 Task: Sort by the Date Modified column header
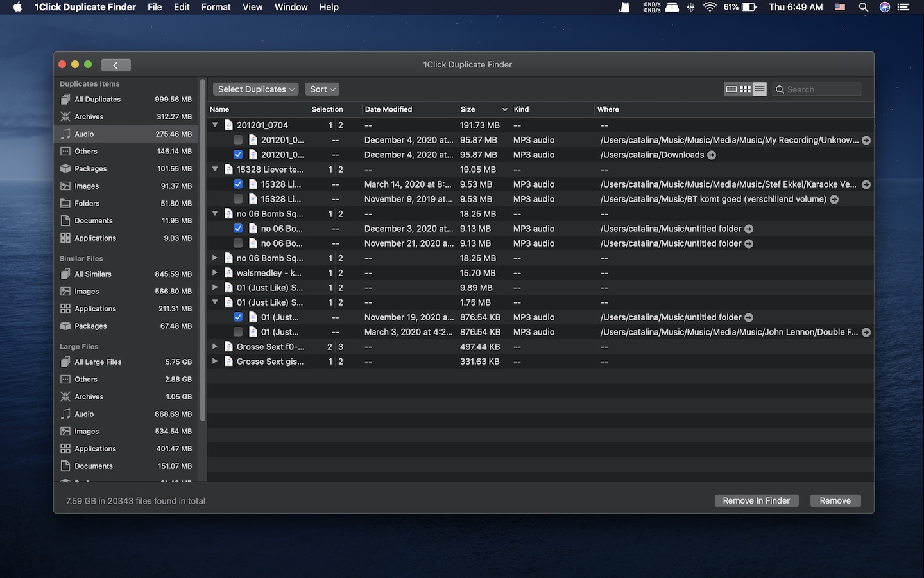(x=409, y=109)
